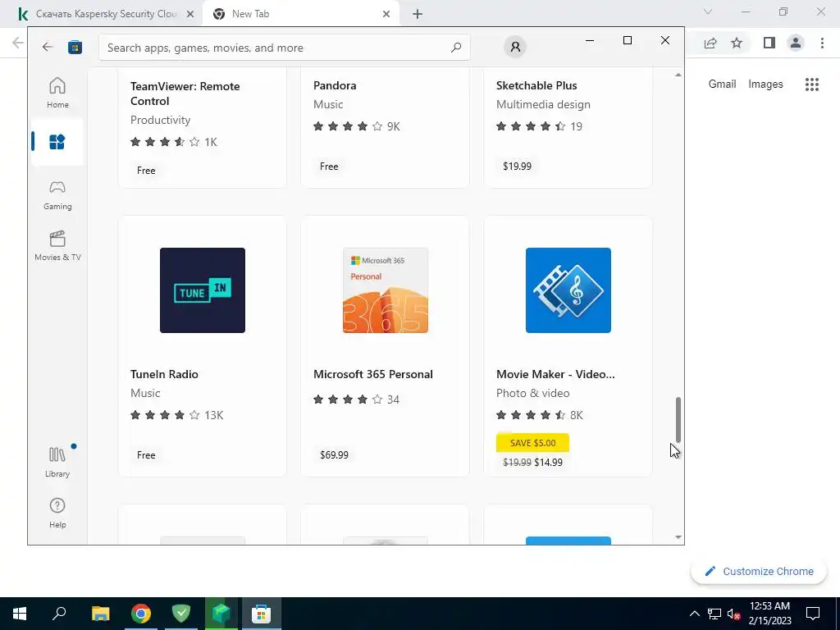Click the Movie Maker - Video... title
840x630 pixels.
(x=555, y=374)
